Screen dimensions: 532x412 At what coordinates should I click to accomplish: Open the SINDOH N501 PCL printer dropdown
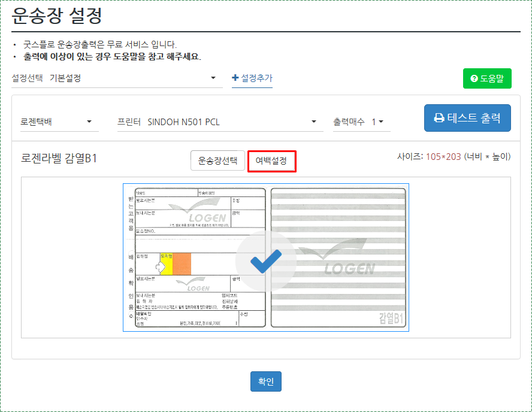(x=220, y=122)
